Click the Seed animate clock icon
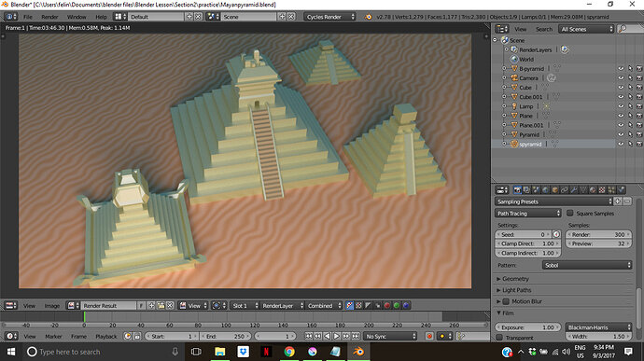This screenshot has width=644, height=361. (x=556, y=234)
